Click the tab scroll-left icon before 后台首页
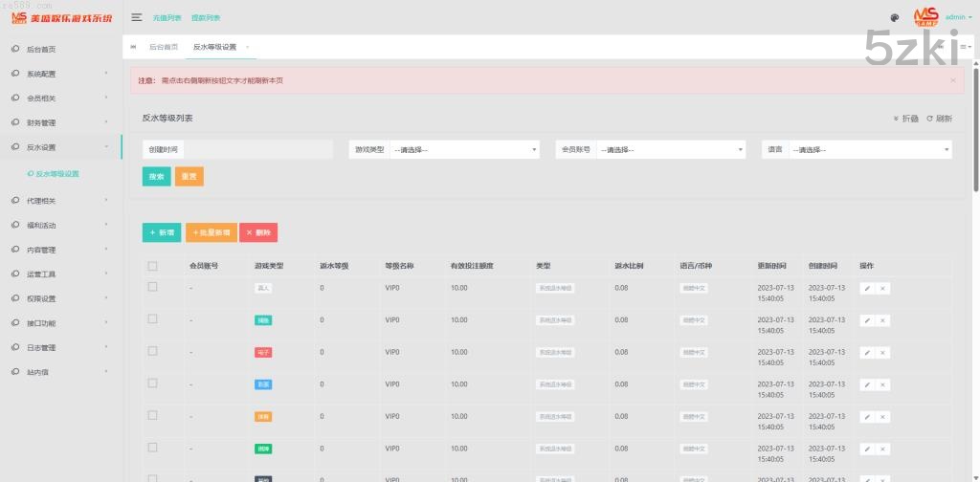The height and width of the screenshot is (482, 980). [x=133, y=46]
